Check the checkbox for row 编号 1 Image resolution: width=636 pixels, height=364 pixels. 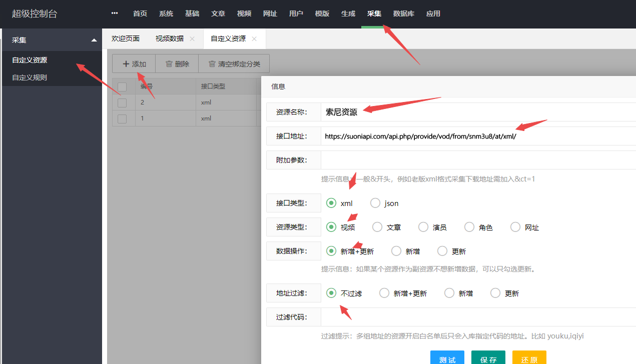click(123, 118)
